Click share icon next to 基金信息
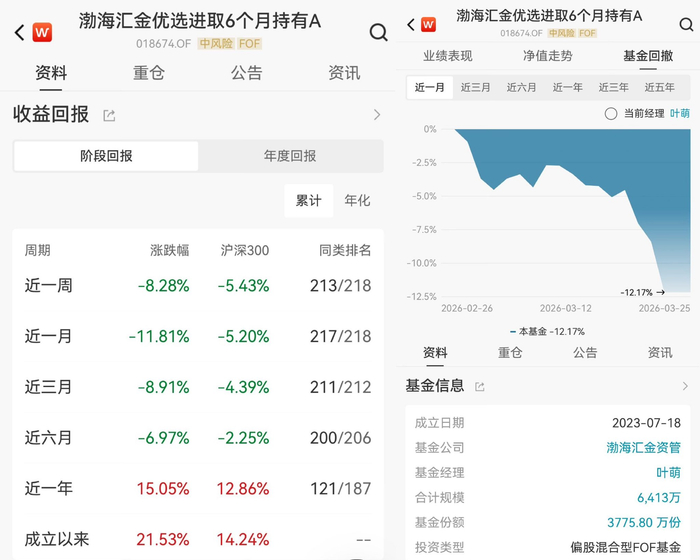This screenshot has width=700, height=560. coord(480,387)
